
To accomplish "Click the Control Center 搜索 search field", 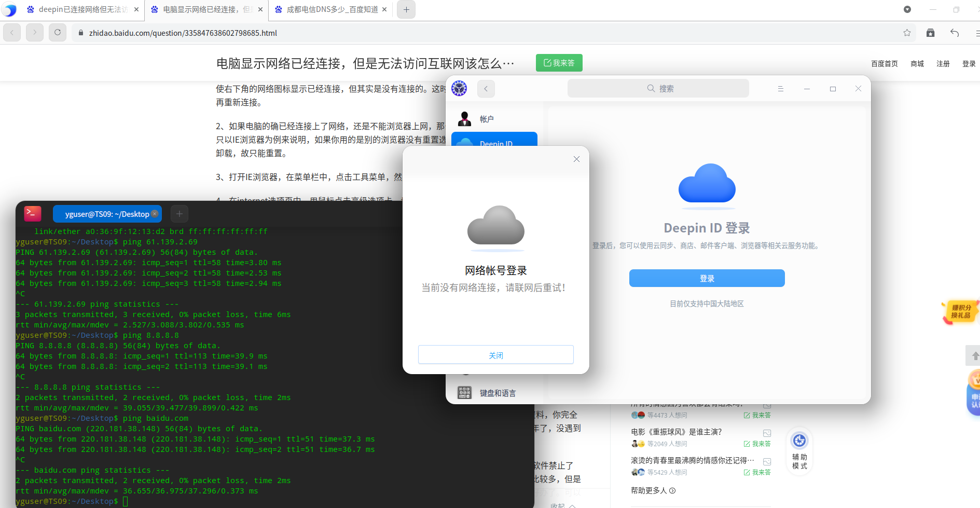I will tap(658, 88).
